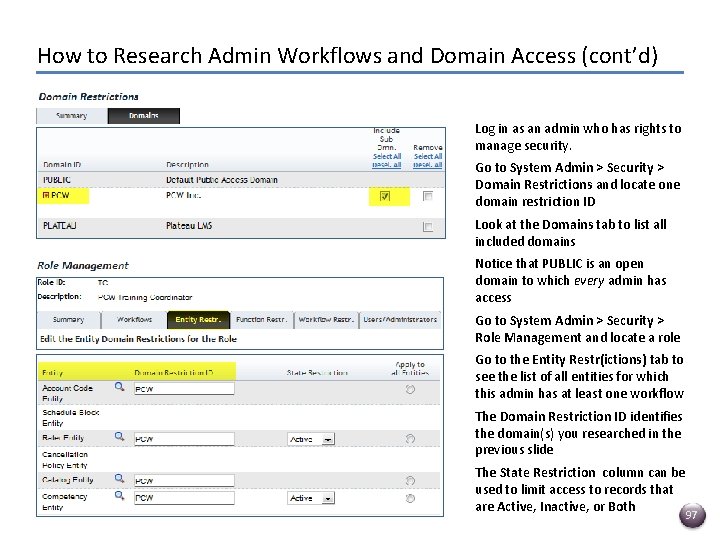Click slide number 97 badge
This screenshot has height=540, width=720.
tap(692, 515)
